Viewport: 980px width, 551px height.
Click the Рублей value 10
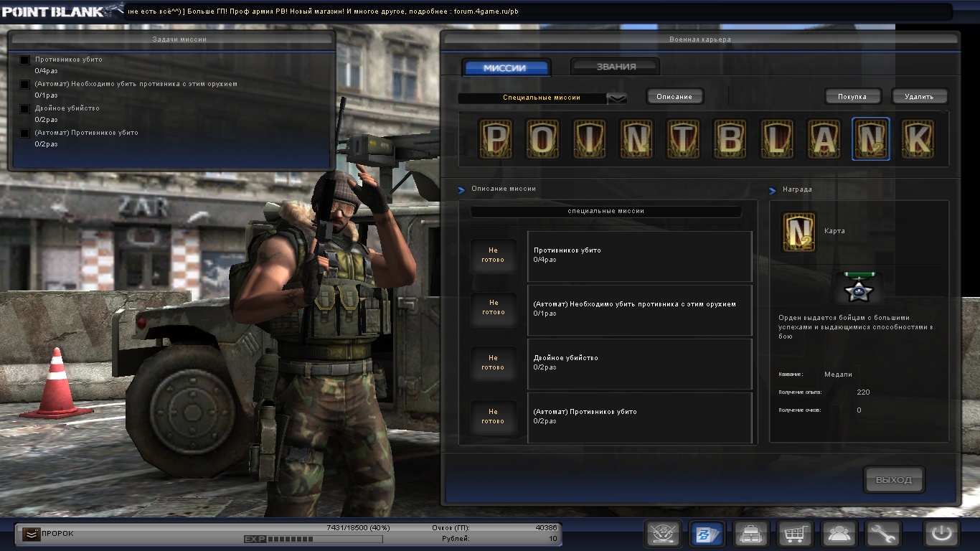click(x=553, y=539)
